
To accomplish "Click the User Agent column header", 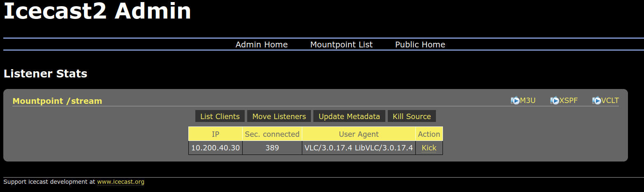I will pos(359,134).
